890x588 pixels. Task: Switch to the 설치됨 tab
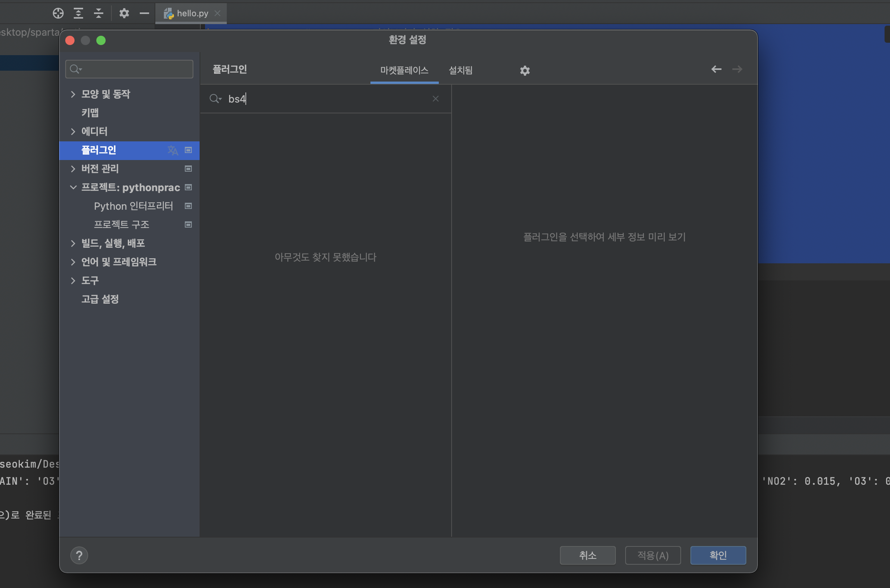461,70
